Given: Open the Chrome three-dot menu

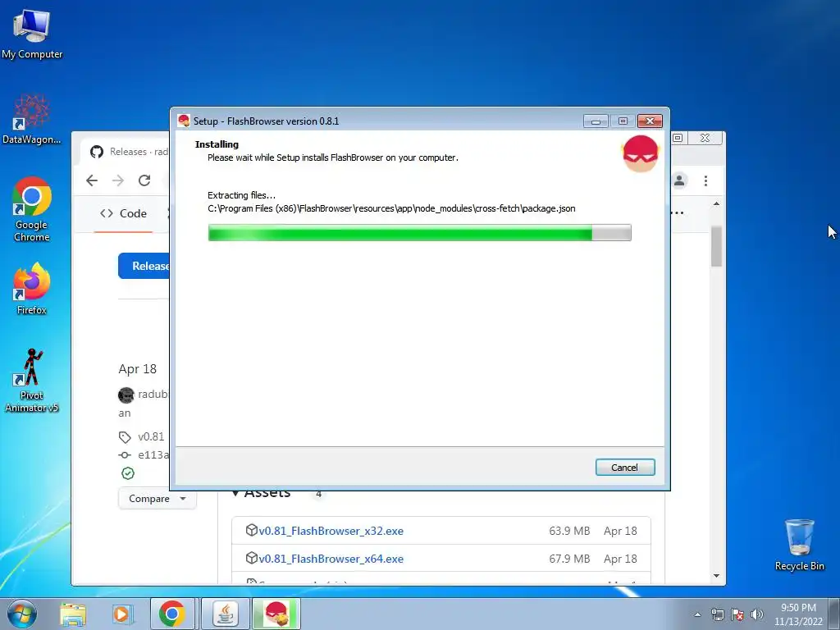Looking at the screenshot, I should click(x=705, y=180).
